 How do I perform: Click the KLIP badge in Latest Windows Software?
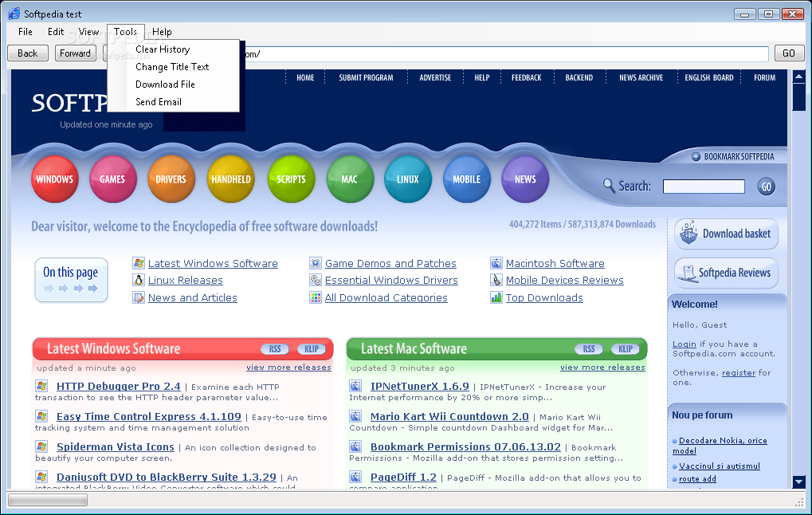point(312,349)
